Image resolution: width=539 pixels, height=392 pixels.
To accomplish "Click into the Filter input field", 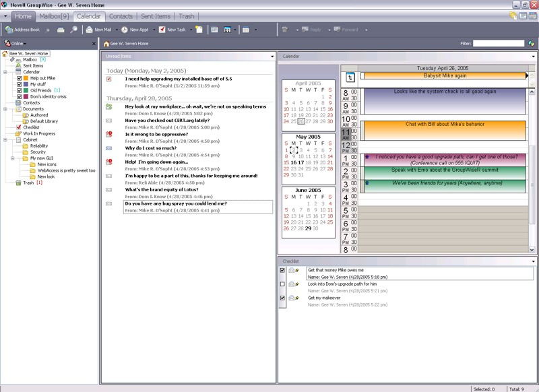I will 499,43.
